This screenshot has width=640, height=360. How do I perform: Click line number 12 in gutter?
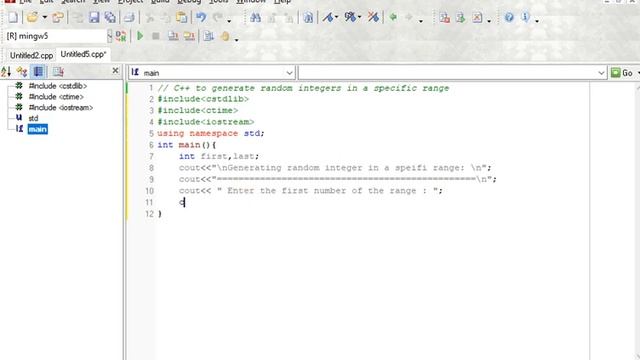click(149, 214)
